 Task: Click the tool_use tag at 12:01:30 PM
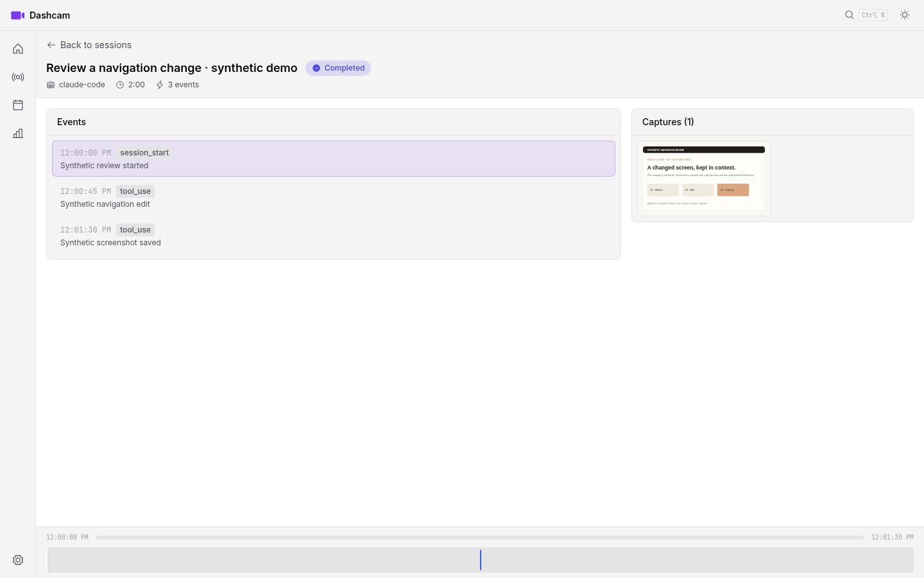pos(135,230)
